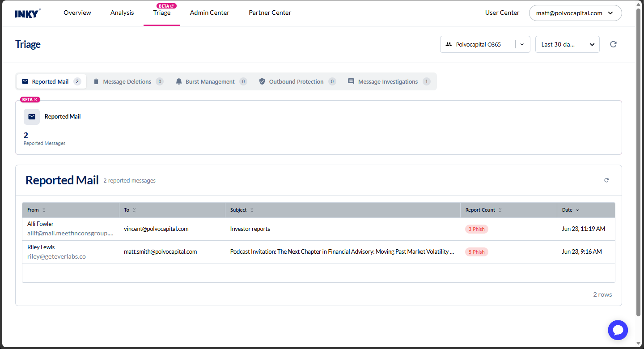Click the 2 rows count text

[x=602, y=294]
